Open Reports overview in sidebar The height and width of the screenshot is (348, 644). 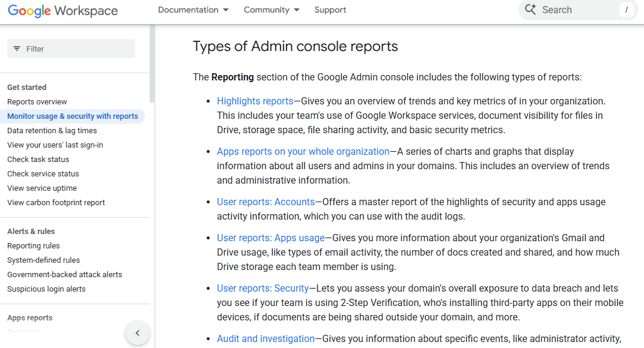coord(37,102)
